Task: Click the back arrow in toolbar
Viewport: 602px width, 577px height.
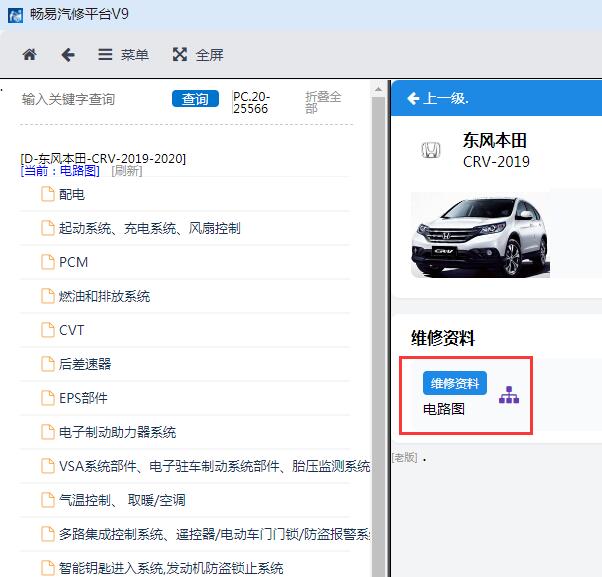Action: click(x=68, y=55)
